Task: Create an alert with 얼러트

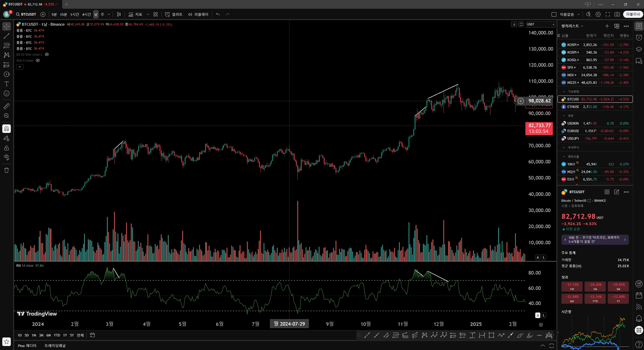Action: (x=174, y=14)
